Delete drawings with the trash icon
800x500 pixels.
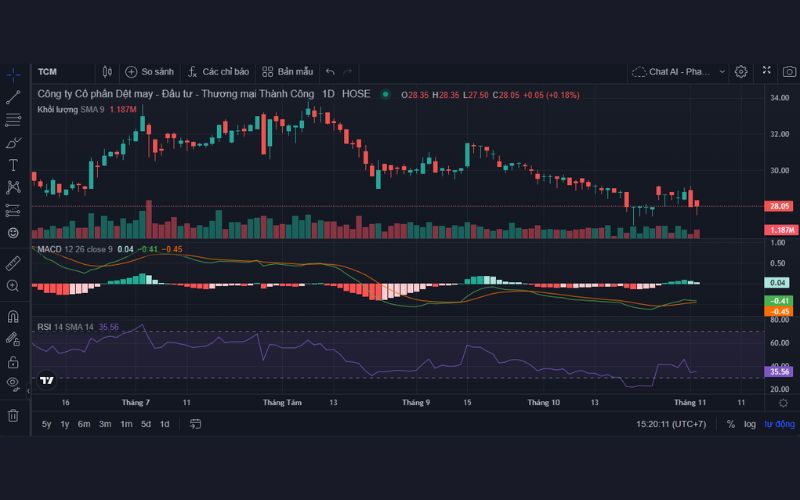(13, 415)
